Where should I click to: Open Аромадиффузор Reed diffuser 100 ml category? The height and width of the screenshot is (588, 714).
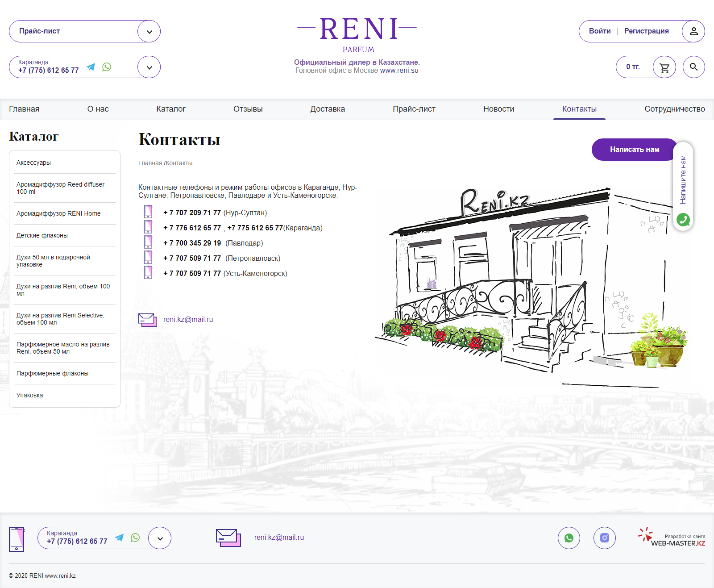click(x=65, y=188)
